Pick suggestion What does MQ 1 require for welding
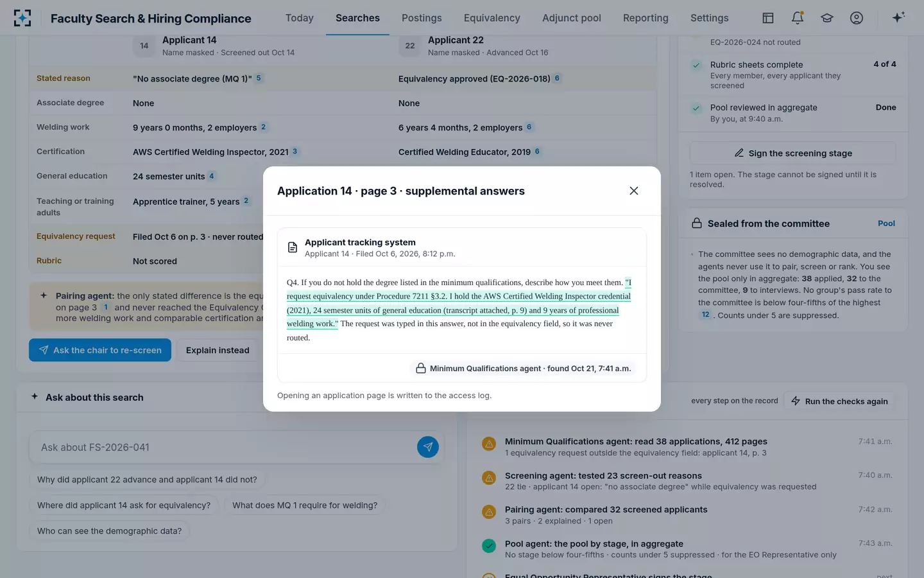 (305, 505)
